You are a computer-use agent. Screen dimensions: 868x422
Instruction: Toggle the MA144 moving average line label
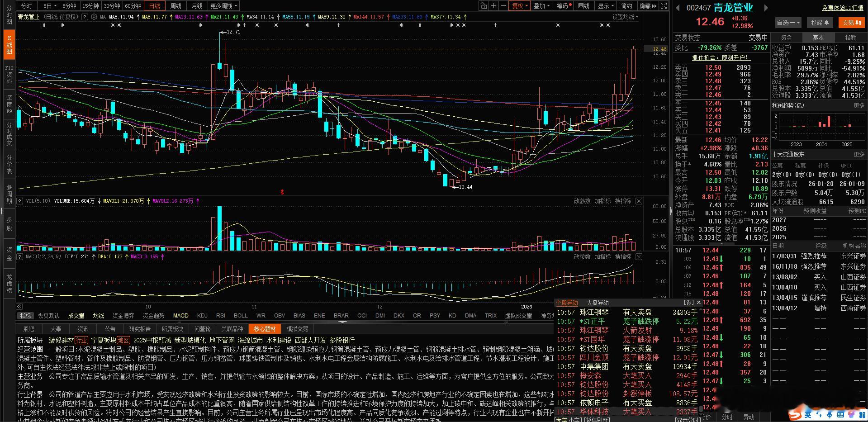369,17
